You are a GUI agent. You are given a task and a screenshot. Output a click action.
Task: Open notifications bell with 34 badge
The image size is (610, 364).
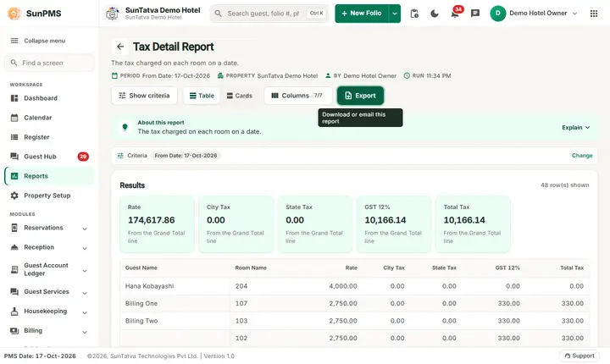coord(455,13)
